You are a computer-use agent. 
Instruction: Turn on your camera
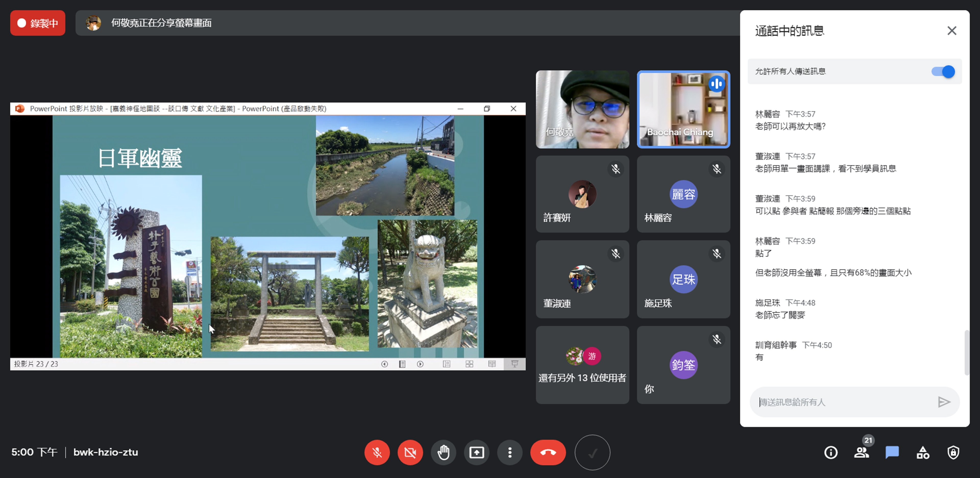410,452
